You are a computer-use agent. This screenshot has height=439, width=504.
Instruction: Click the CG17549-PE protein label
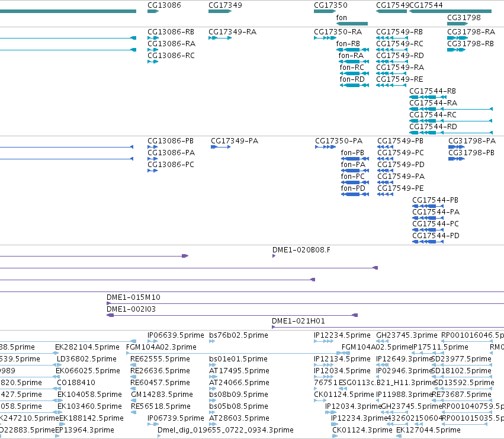(x=400, y=188)
